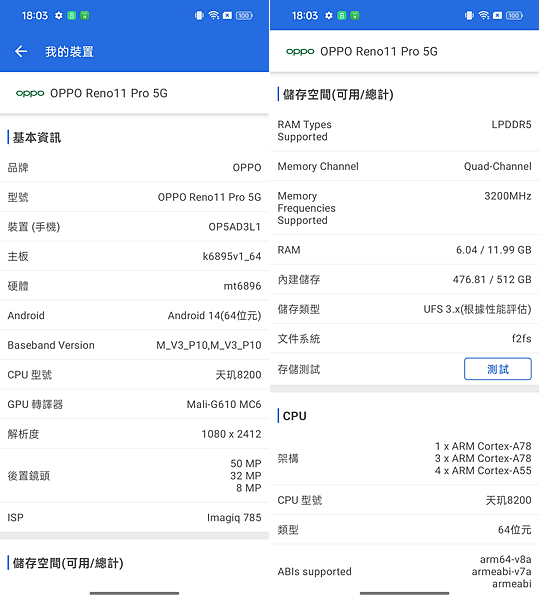Tap the 基本資訊 section heading
Viewport: 539px width, 600px height.
tap(37, 138)
